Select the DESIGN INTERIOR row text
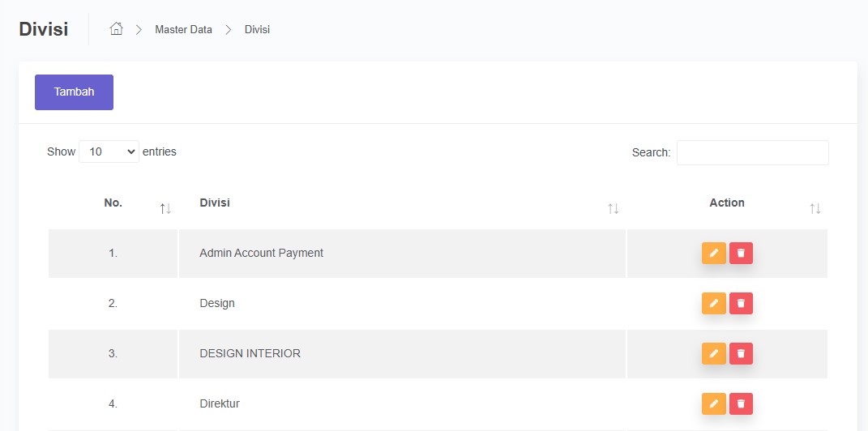868x431 pixels. pyautogui.click(x=250, y=353)
